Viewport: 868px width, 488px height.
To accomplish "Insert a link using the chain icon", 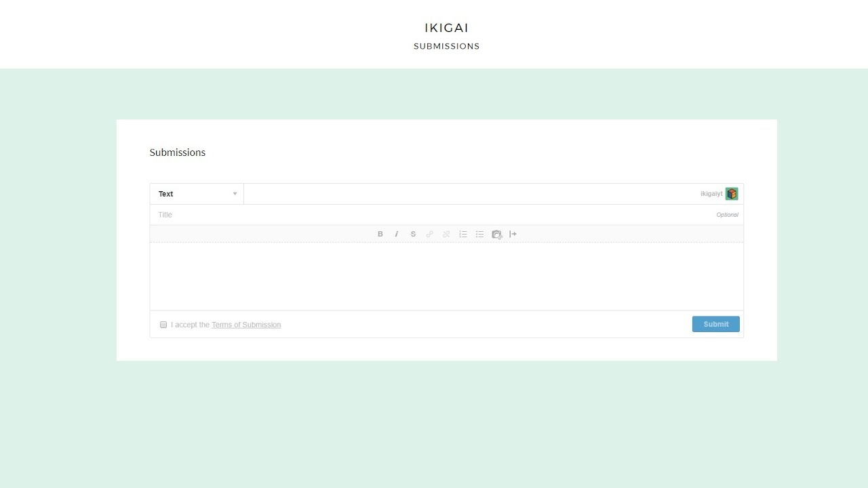I will pos(430,234).
